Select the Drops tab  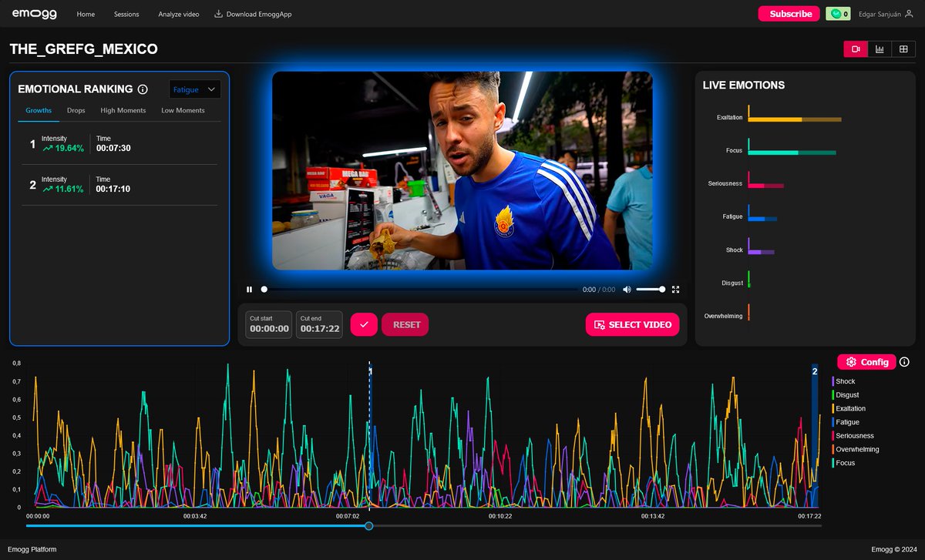pos(76,110)
